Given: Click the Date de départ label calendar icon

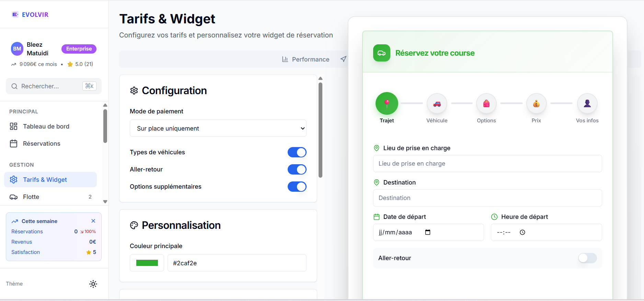Looking at the screenshot, I should (377, 217).
